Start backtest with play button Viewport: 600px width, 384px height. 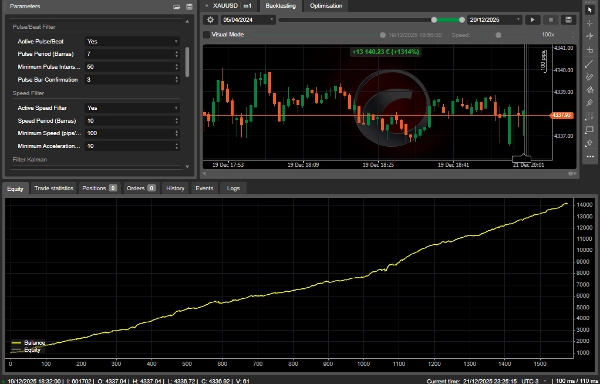pos(532,20)
